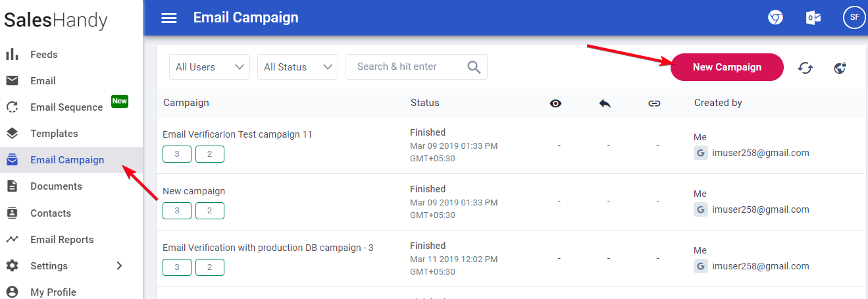Open the All Status dropdown

tap(297, 67)
